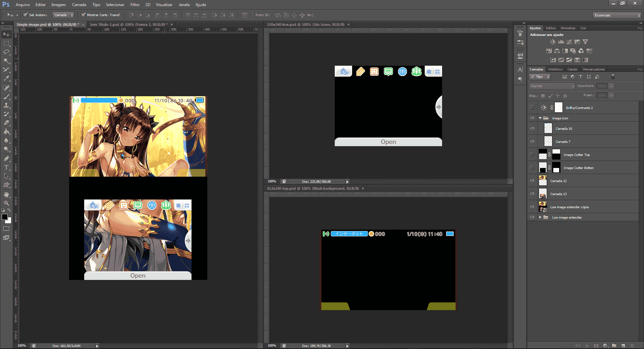
Task: Open the Preen. fill dropdown arrow
Action: point(611,96)
